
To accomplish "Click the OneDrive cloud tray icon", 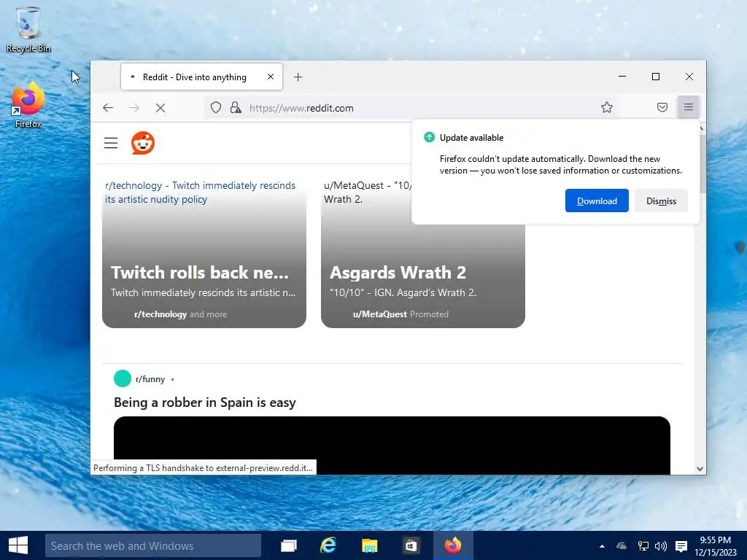I will (x=622, y=546).
